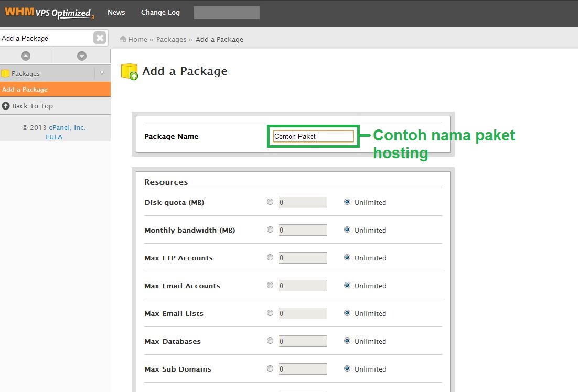Click the WHM VPS Optimized logo
Screen dimensions: 578x392
(49, 13)
